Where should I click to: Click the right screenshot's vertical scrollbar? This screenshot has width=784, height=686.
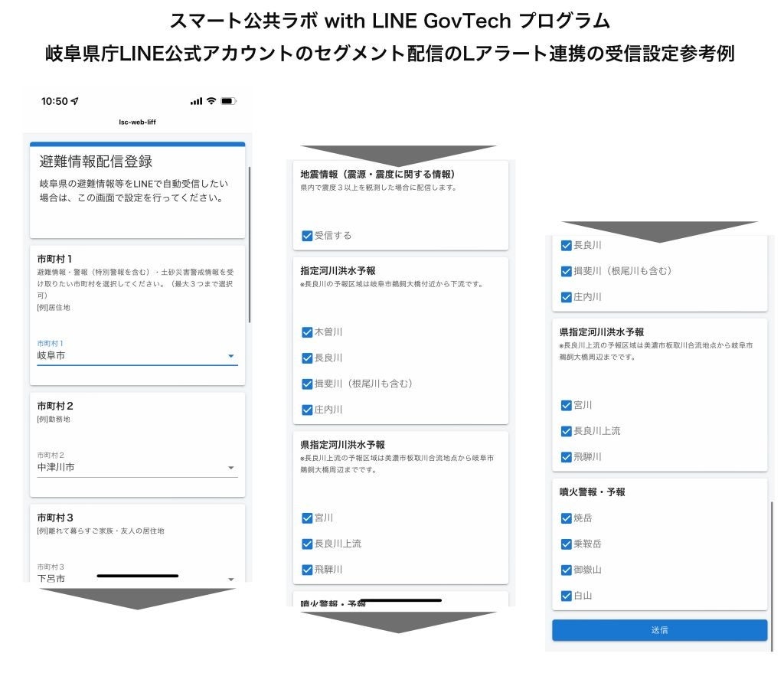[773, 575]
